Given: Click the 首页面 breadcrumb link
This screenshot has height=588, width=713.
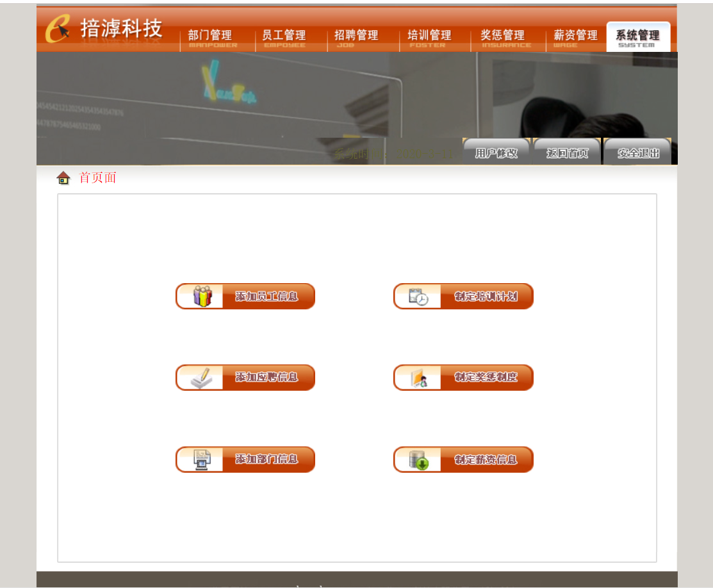Looking at the screenshot, I should click(x=98, y=178).
